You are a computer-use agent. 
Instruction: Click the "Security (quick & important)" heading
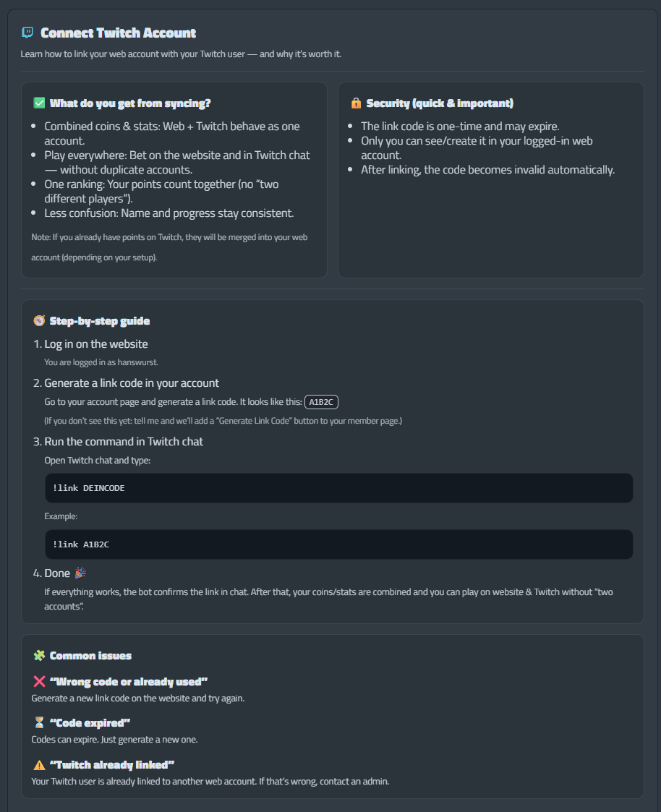[440, 103]
